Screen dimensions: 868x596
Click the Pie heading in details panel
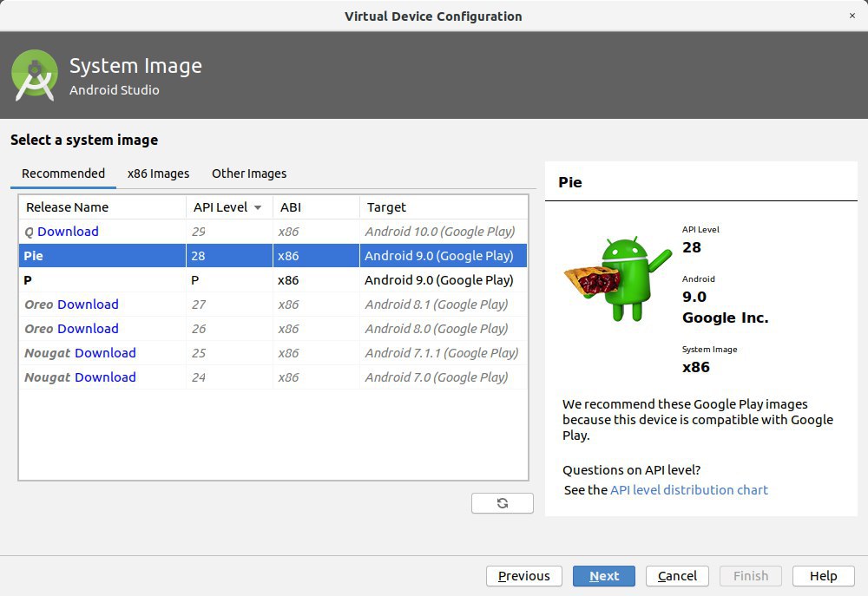pyautogui.click(x=570, y=182)
